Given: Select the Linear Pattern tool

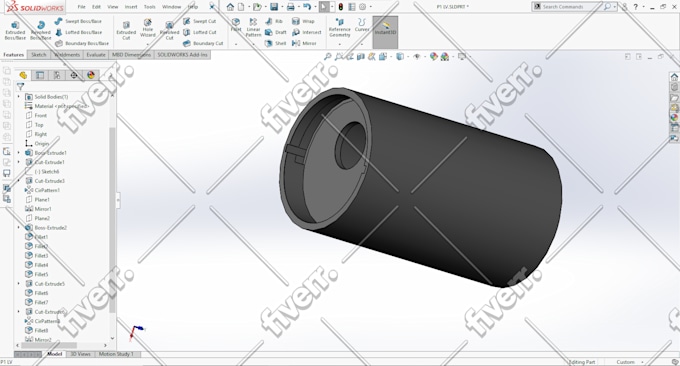Looking at the screenshot, I should (x=253, y=28).
